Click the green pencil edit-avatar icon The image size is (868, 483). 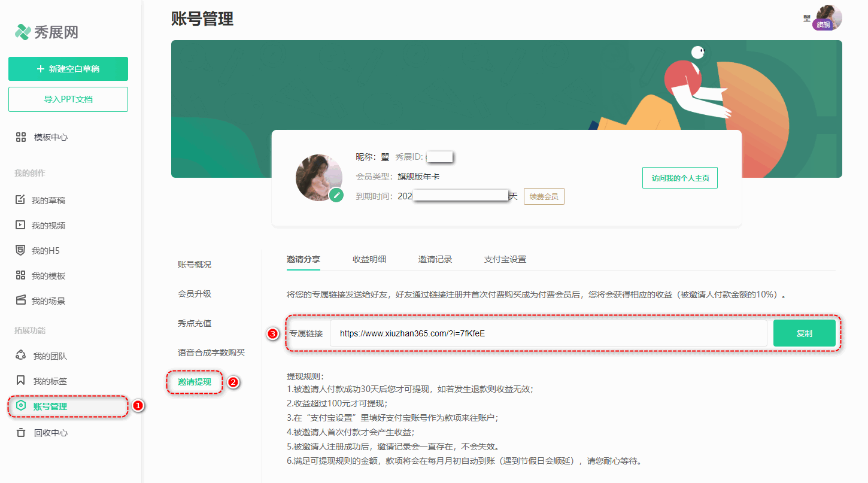[x=337, y=195]
